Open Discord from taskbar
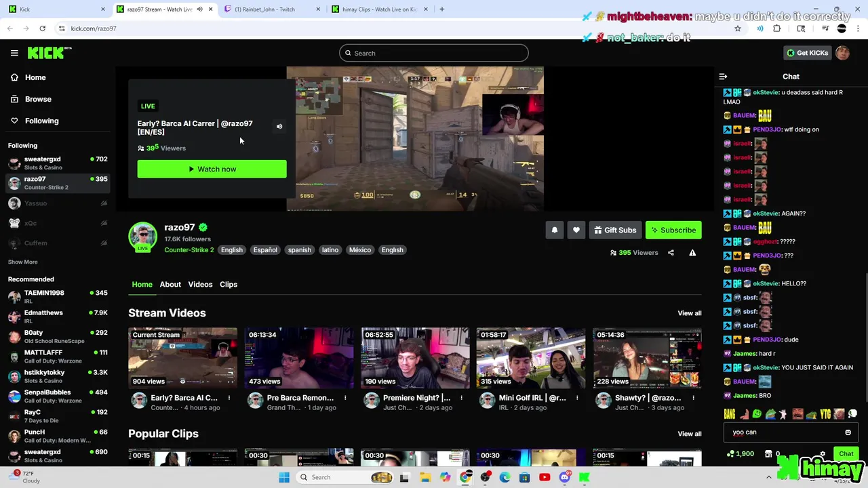 (565, 477)
